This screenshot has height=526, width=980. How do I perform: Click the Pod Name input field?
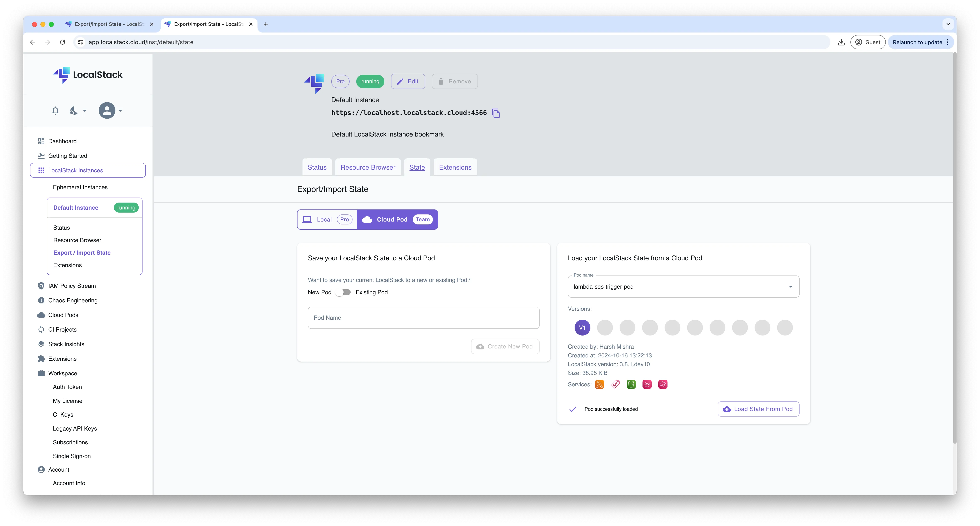(423, 317)
